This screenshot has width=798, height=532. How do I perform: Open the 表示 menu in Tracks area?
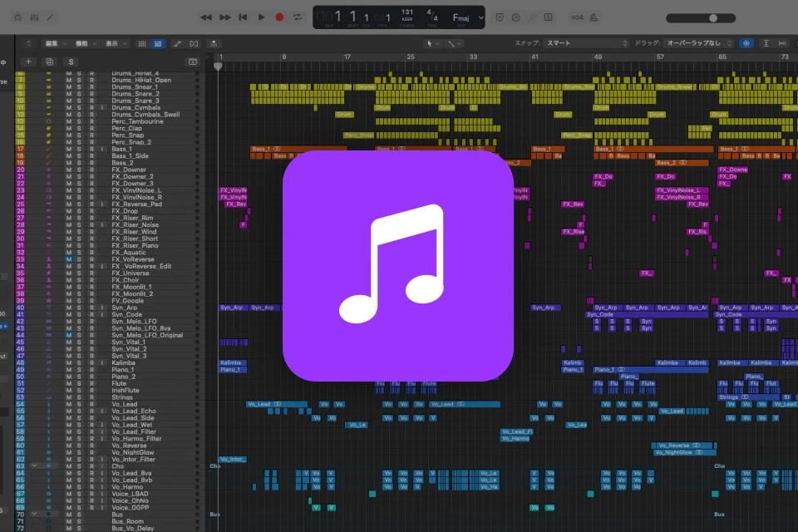(x=116, y=44)
